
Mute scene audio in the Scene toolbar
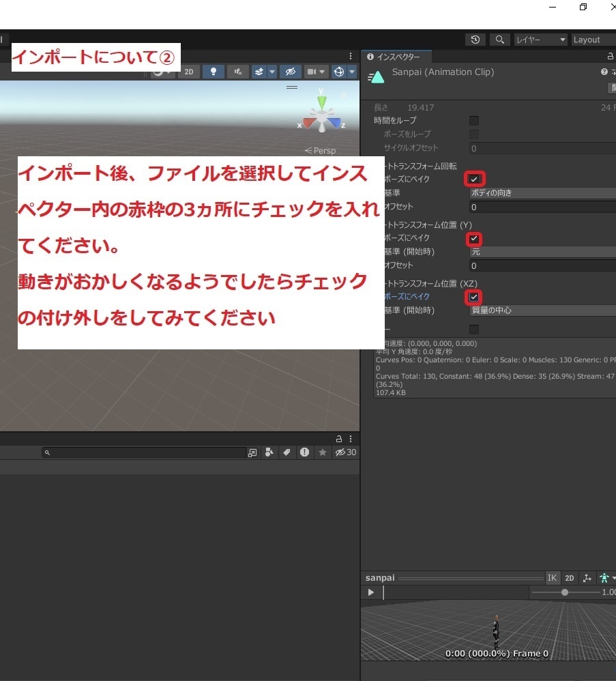pyautogui.click(x=238, y=71)
